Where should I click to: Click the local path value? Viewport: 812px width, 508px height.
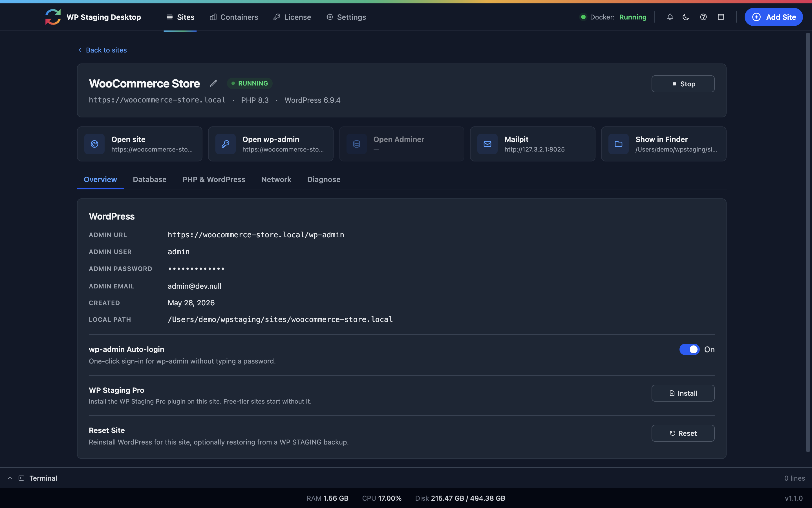coord(280,319)
